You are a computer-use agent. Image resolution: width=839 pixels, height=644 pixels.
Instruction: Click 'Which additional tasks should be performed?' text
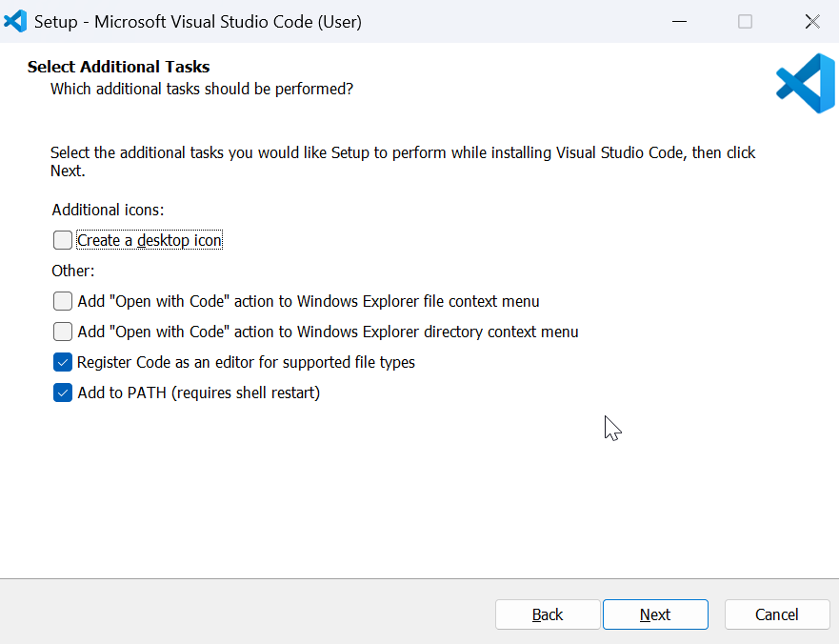pos(202,89)
